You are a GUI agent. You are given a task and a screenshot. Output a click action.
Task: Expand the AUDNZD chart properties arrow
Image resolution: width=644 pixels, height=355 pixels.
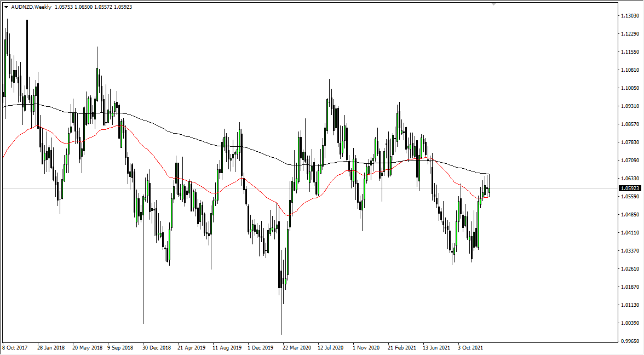pos(5,8)
